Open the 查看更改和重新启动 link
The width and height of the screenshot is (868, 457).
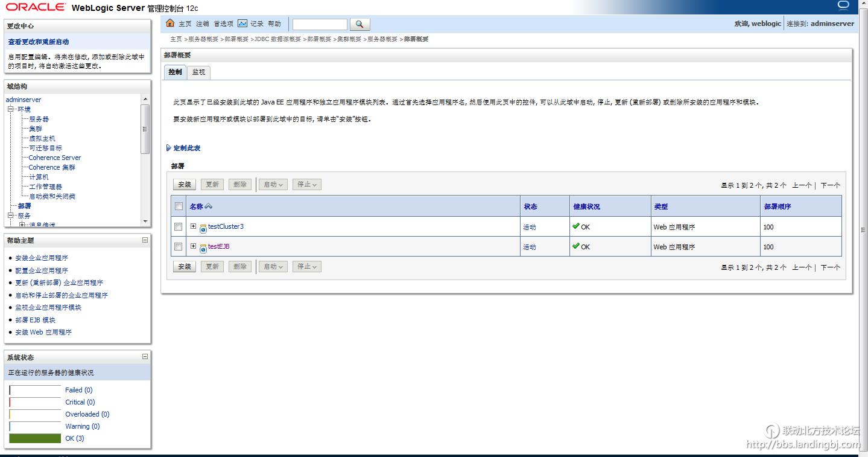39,42
